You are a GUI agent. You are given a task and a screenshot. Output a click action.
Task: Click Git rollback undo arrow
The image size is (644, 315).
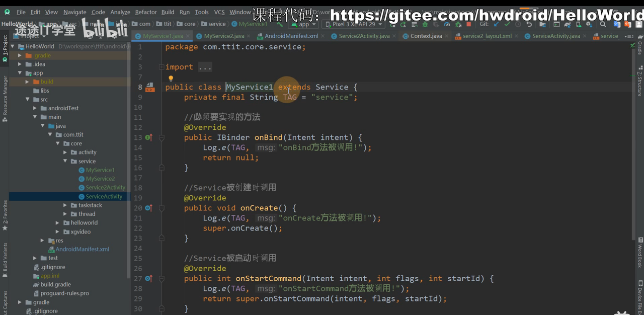pyautogui.click(x=529, y=24)
